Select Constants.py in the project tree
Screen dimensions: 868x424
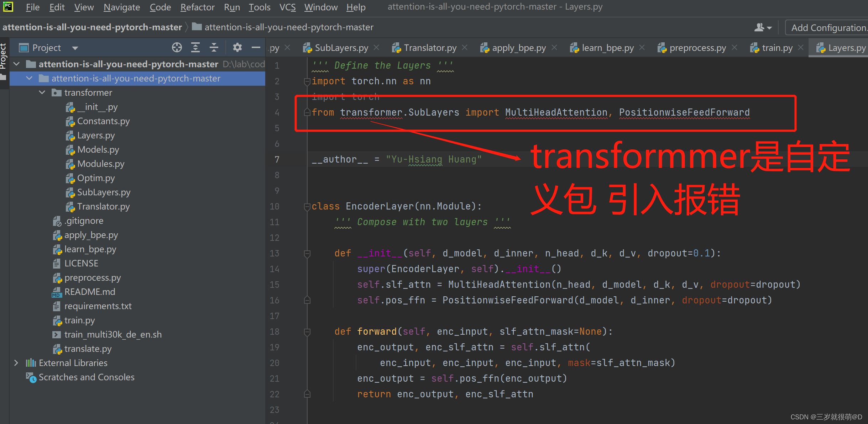pyautogui.click(x=98, y=121)
